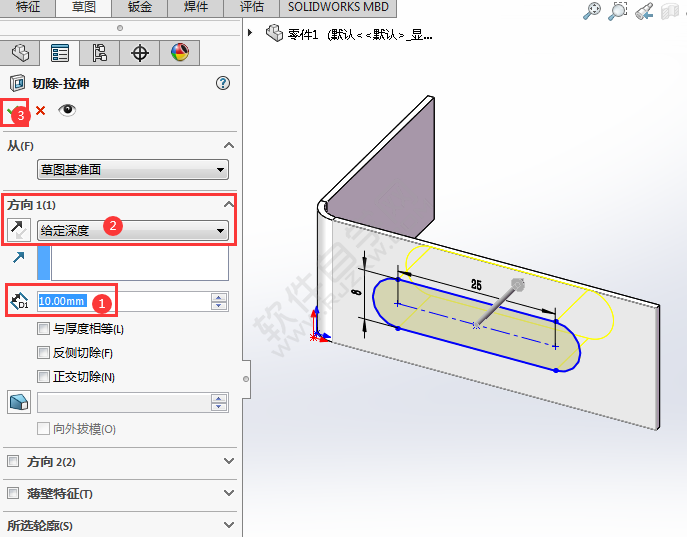Viewport: 687px width, 537px height.
Task: Enable 与厚度相等 checkbox
Action: pos(43,329)
